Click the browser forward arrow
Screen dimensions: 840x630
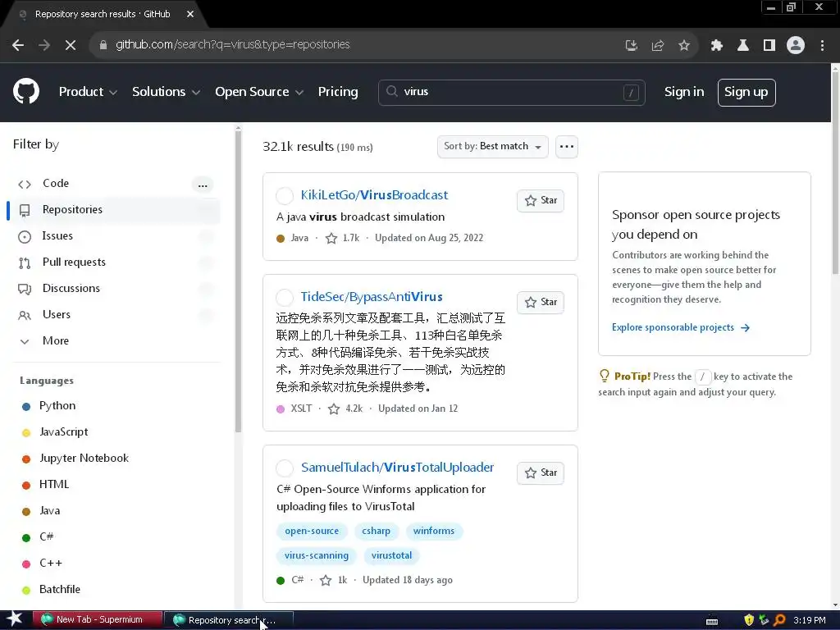(44, 45)
